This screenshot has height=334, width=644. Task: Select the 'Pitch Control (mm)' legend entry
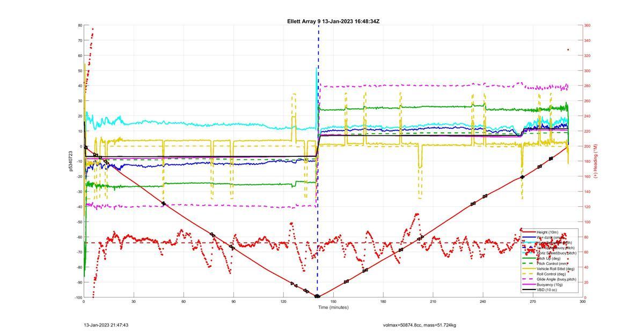point(552,264)
